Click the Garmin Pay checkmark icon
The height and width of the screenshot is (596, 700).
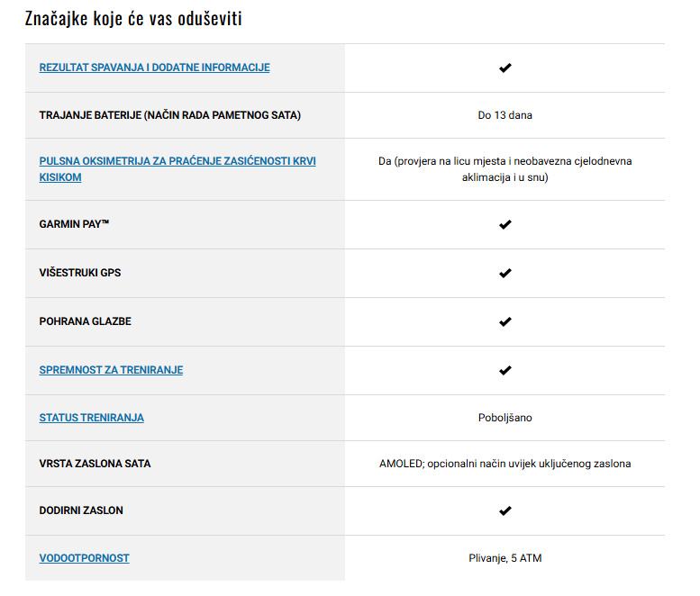pos(505,224)
